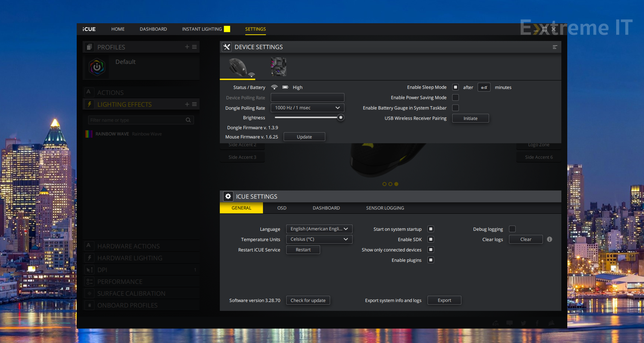Click the iCUE Settings gear icon
Screen dimensions: 644x343
[x=228, y=196]
